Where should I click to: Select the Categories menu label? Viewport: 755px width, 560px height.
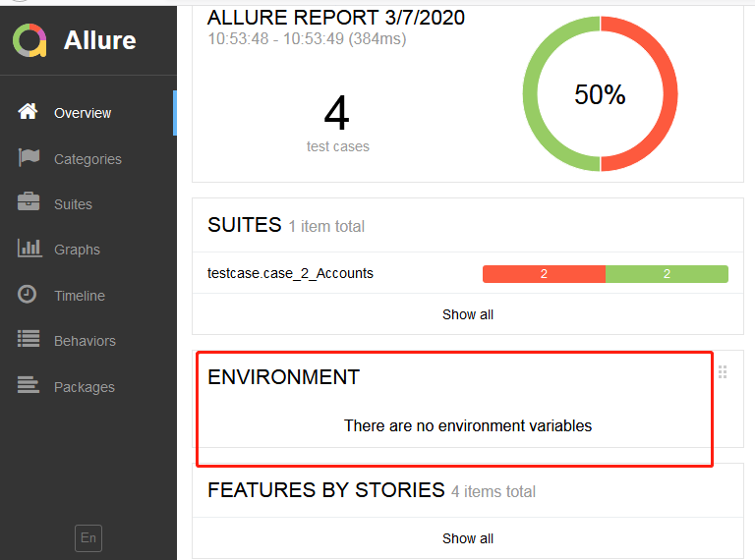coord(87,159)
